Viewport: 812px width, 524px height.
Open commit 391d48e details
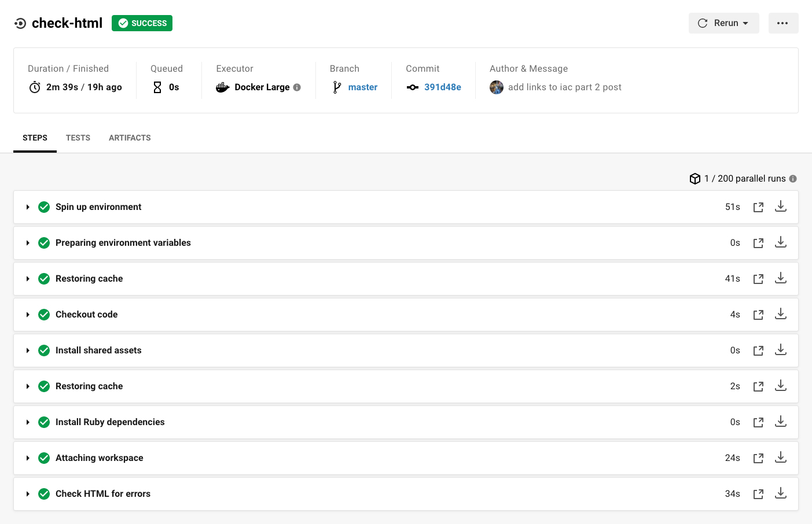(x=442, y=87)
